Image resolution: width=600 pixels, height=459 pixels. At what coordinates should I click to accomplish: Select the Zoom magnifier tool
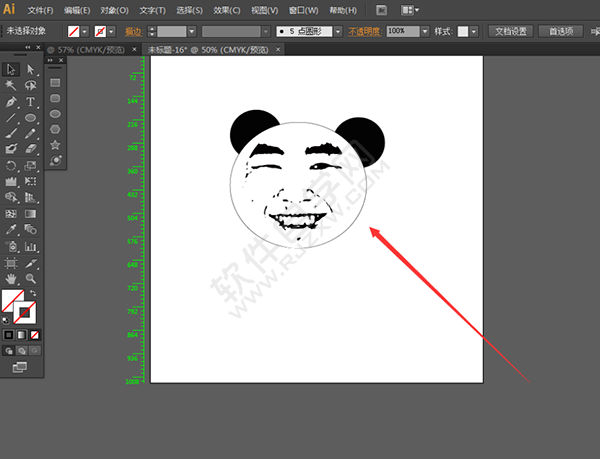pyautogui.click(x=31, y=278)
